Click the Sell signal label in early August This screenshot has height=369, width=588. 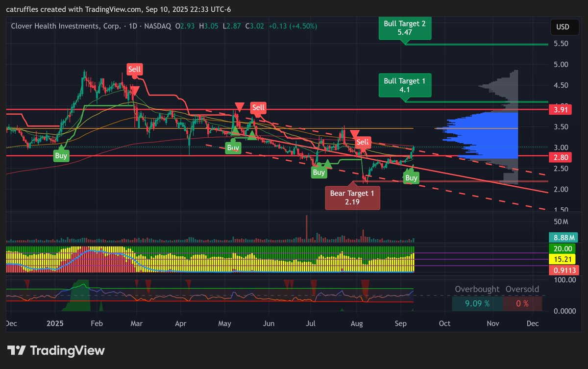pyautogui.click(x=363, y=142)
